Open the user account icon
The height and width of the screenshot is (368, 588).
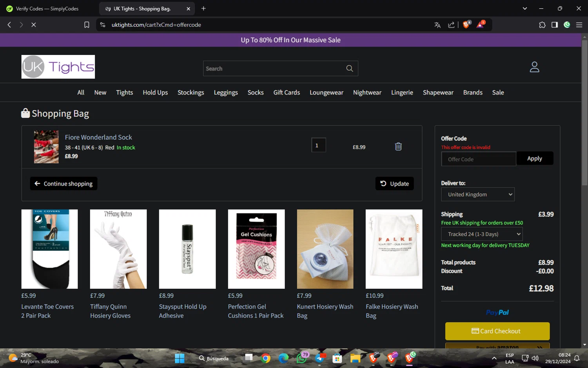coord(534,67)
